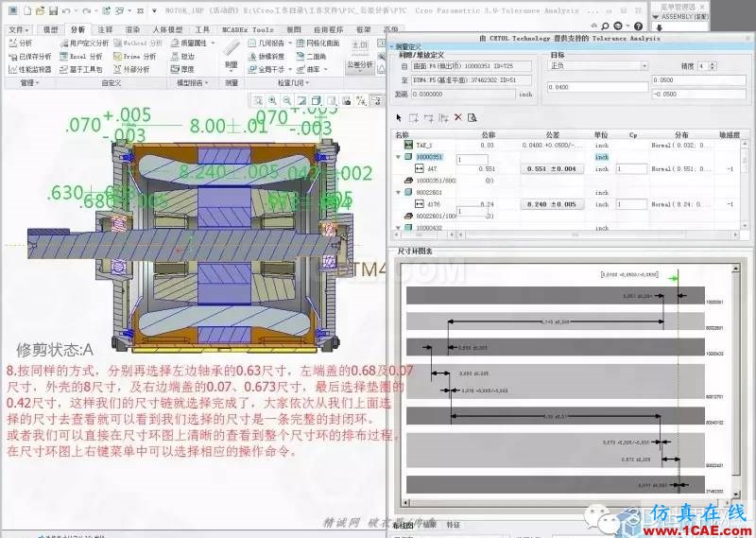Redo the last undone action
The image size is (756, 538).
click(x=87, y=10)
